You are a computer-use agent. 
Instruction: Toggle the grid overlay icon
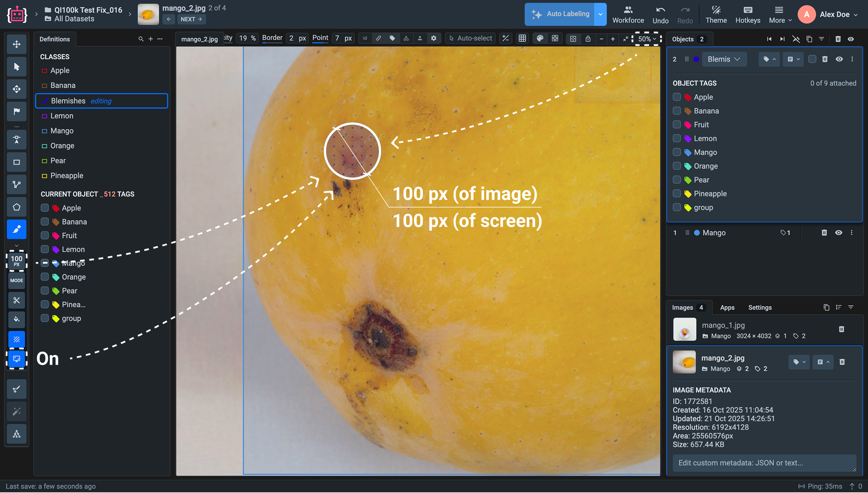(522, 38)
